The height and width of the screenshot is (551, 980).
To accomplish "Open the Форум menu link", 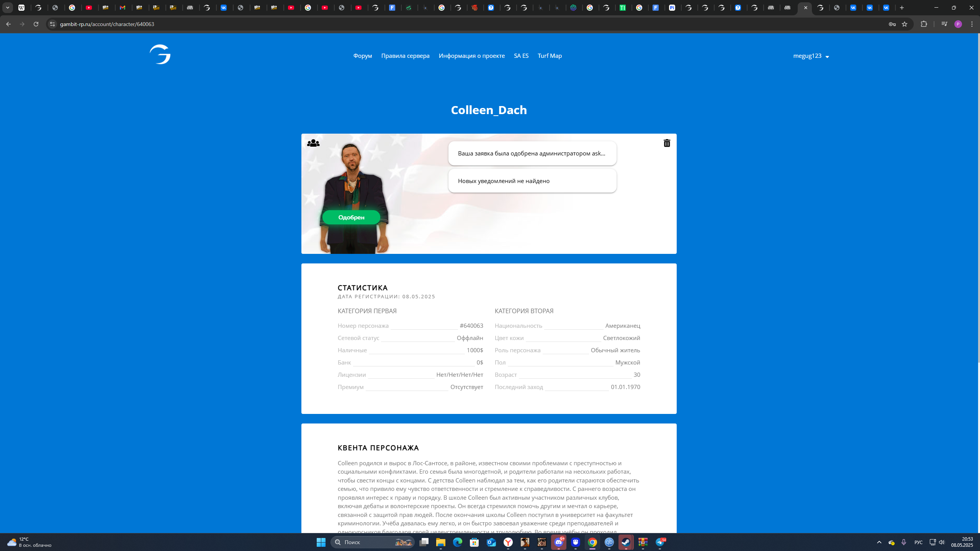I will [x=363, y=56].
